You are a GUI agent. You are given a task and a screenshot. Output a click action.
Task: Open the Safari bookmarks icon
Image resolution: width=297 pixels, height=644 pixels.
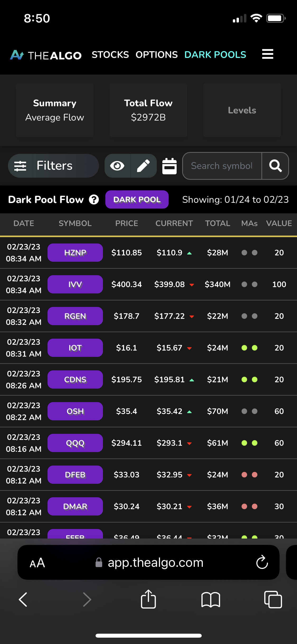pos(210,599)
